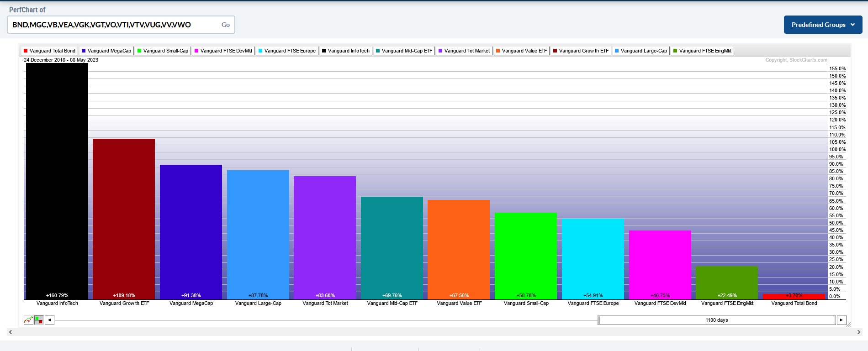Click the cyan Vanguard FTSE Europe bar

coord(593,259)
